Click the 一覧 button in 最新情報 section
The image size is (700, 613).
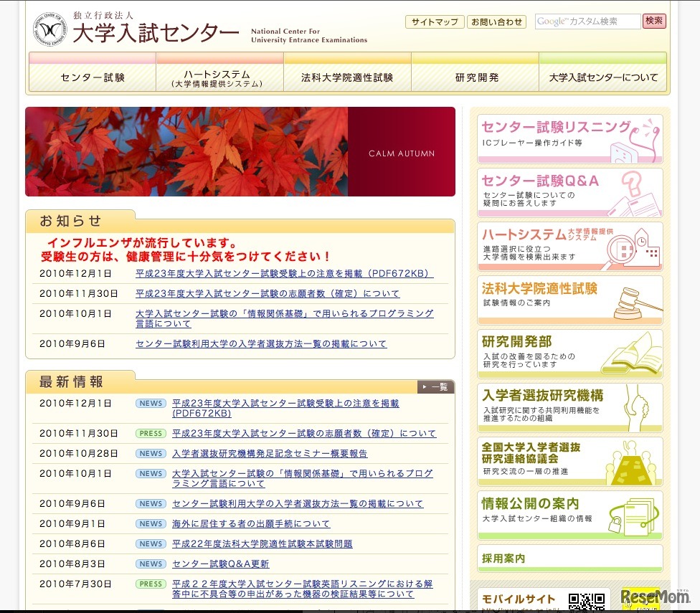pyautogui.click(x=435, y=386)
